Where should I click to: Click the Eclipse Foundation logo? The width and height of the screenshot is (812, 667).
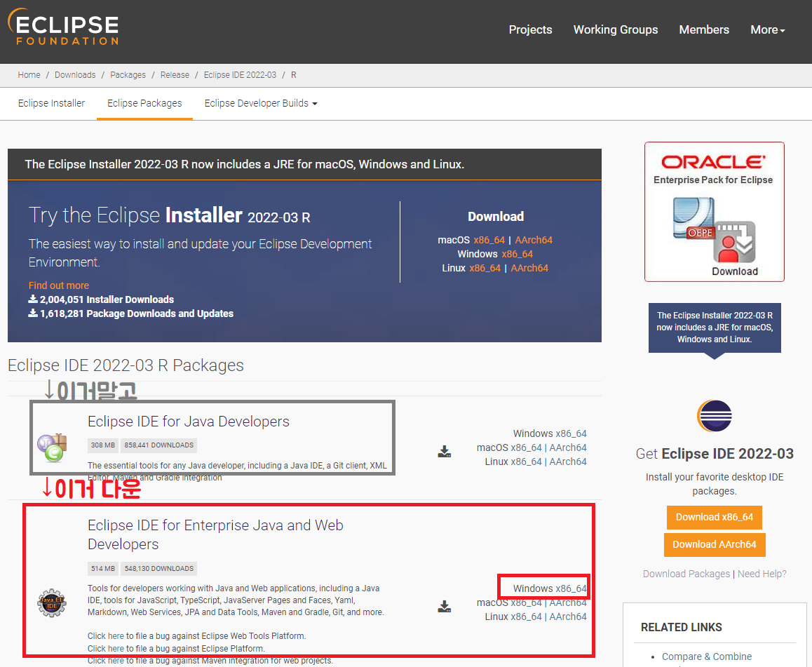click(63, 27)
